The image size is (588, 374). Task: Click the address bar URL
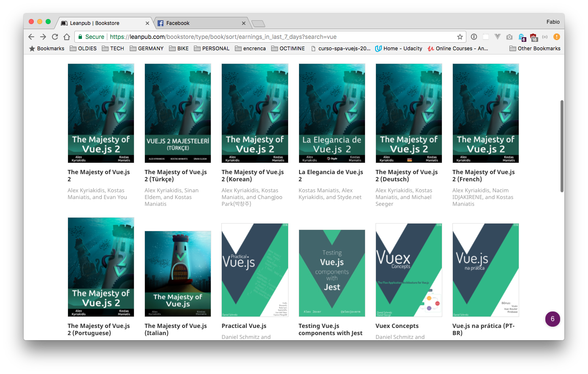pos(223,37)
